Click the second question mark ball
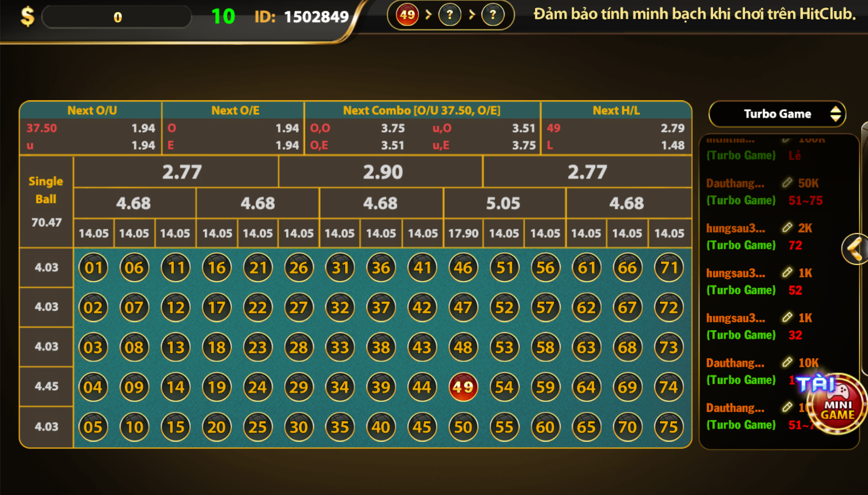 click(x=493, y=15)
